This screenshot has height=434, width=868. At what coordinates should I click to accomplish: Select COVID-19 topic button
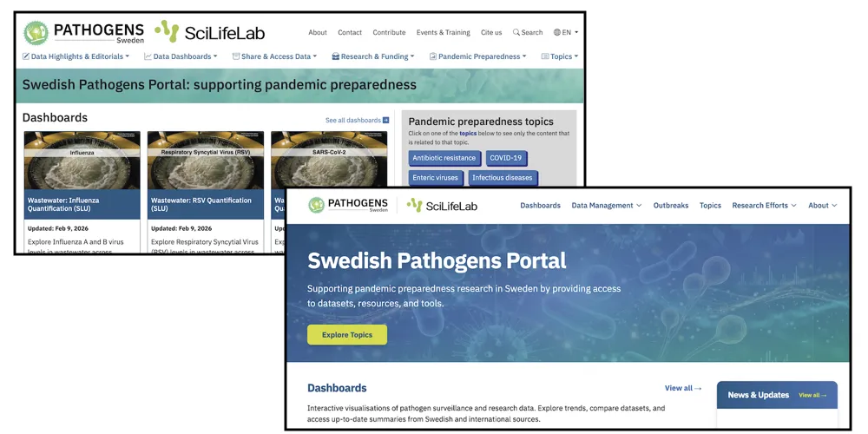coord(506,158)
